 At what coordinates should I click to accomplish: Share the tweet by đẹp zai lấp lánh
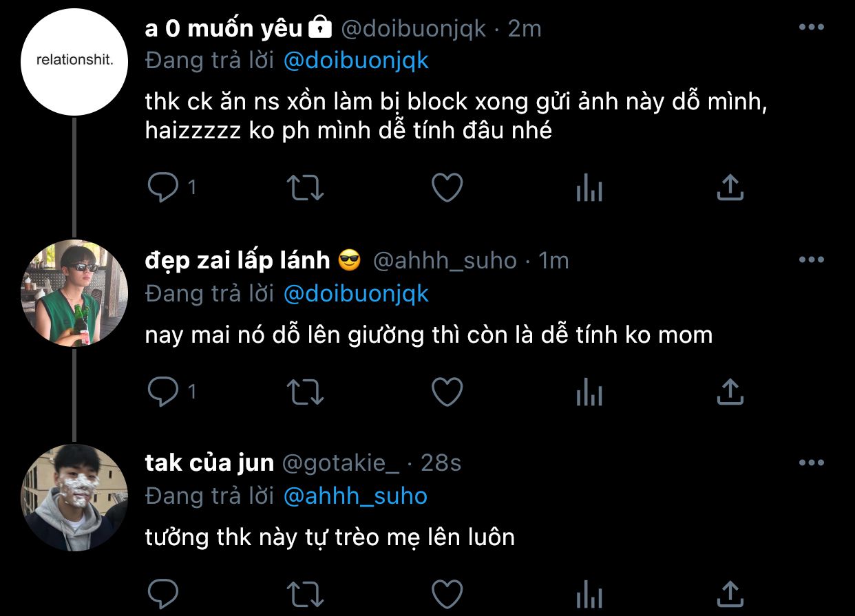click(x=730, y=392)
